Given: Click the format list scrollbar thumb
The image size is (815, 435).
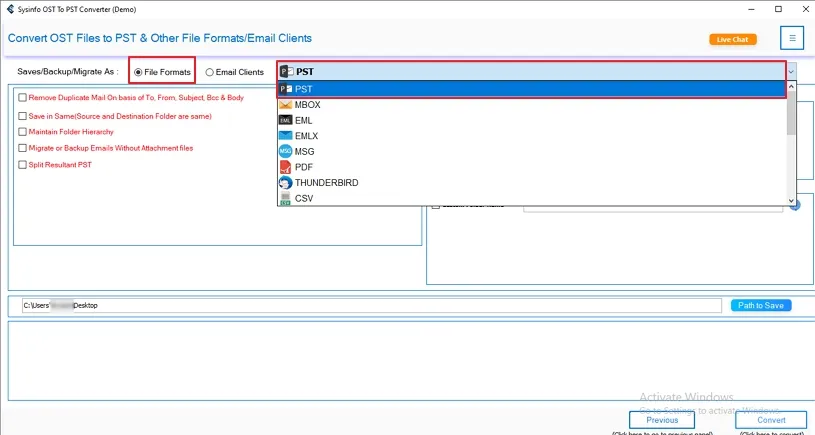Looking at the screenshot, I should [x=791, y=113].
